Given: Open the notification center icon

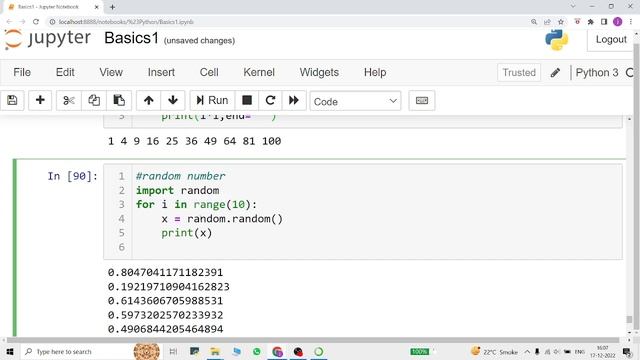Looking at the screenshot, I should (627, 351).
